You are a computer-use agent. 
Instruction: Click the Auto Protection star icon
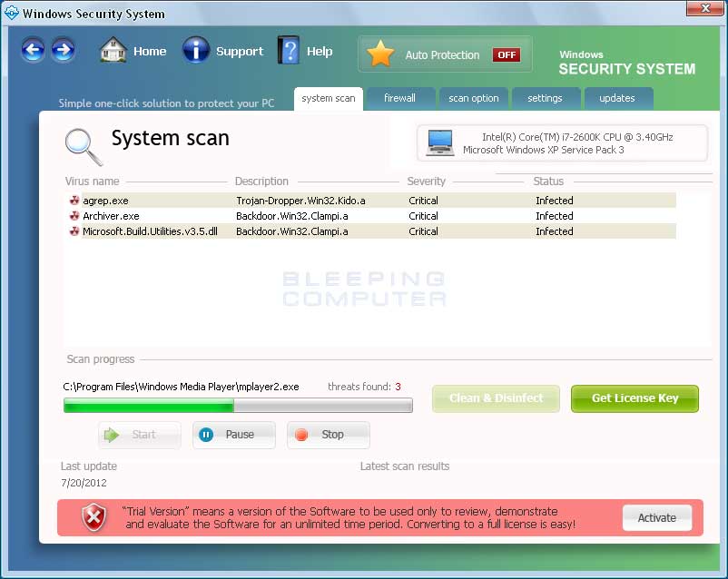point(380,54)
